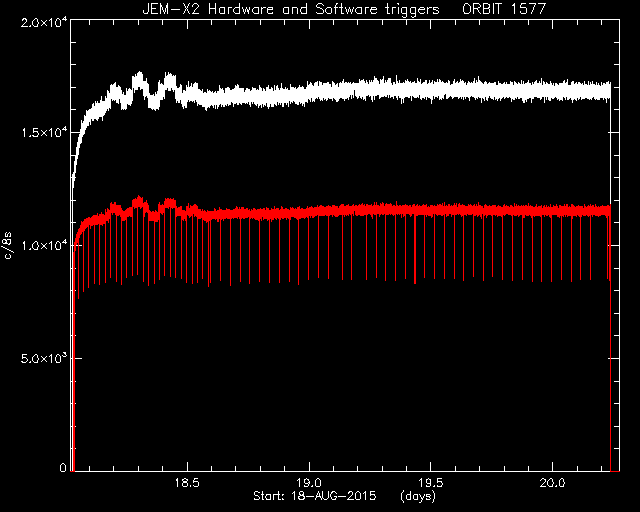Image resolution: width=640 pixels, height=512 pixels.
Task: Click the (days) x-axis unit label
Action: coord(418,496)
